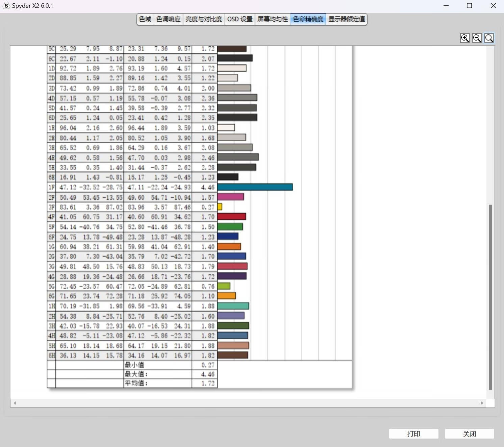Click value -49.48 in row 6F
This screenshot has width=504, height=447.
pyautogui.click(x=112, y=237)
